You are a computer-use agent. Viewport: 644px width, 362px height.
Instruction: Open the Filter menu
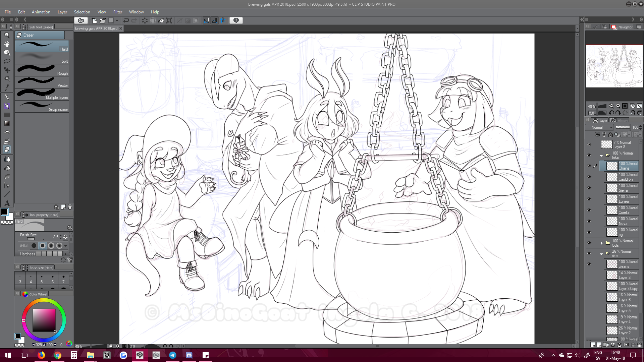[x=117, y=12]
